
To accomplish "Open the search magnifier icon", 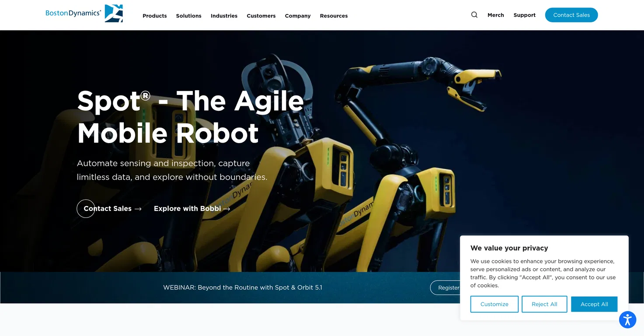I will tap(474, 15).
